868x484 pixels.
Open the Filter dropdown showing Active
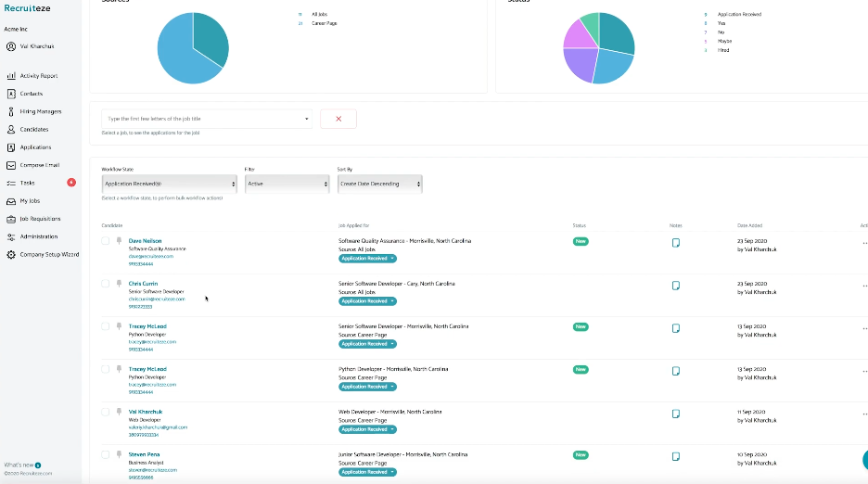tap(287, 184)
